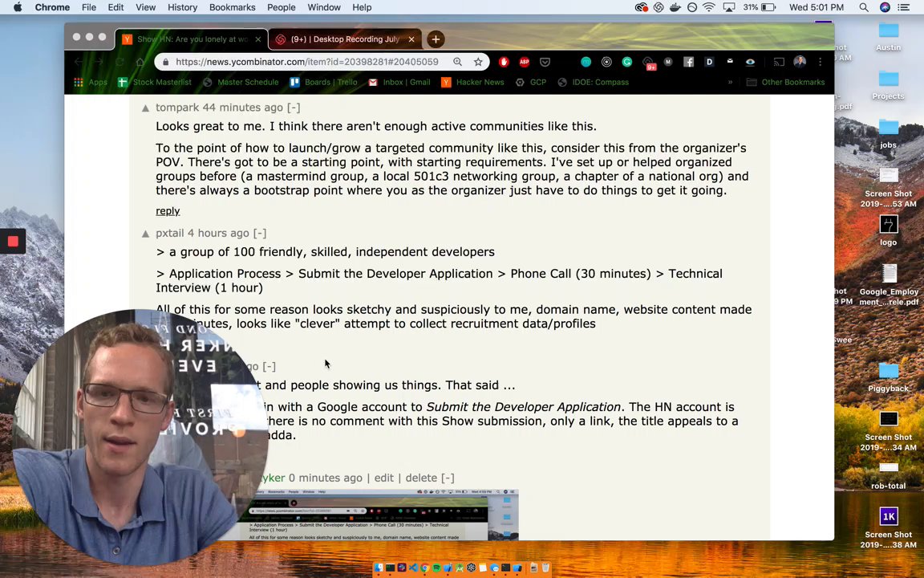Click the delete link on newest comment

coord(421,478)
